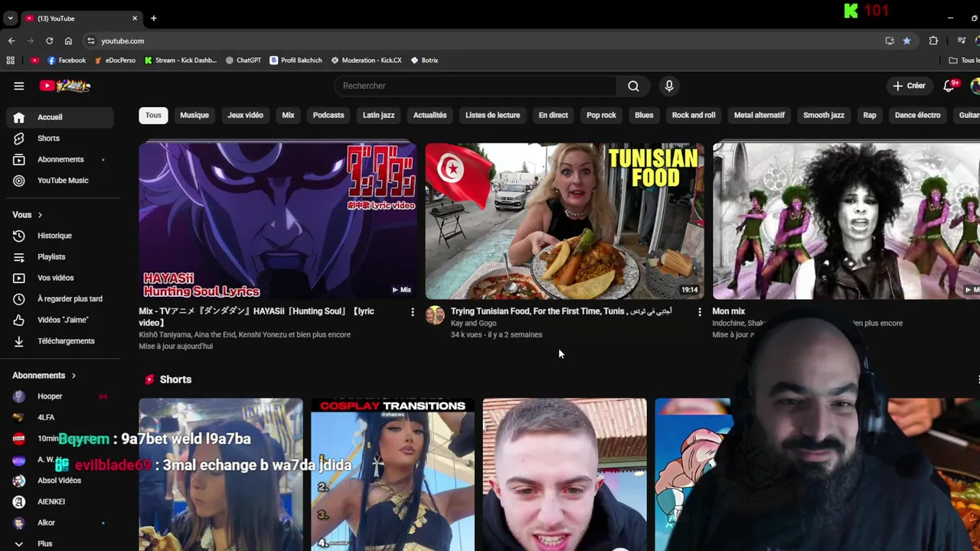The height and width of the screenshot is (551, 980).
Task: Select the Accueil sidebar item
Action: [x=60, y=117]
